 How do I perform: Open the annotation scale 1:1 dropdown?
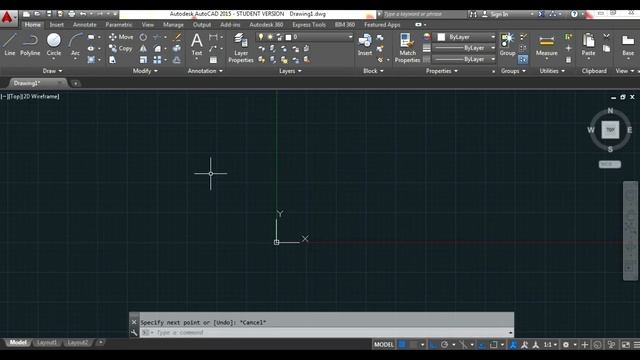pos(551,344)
